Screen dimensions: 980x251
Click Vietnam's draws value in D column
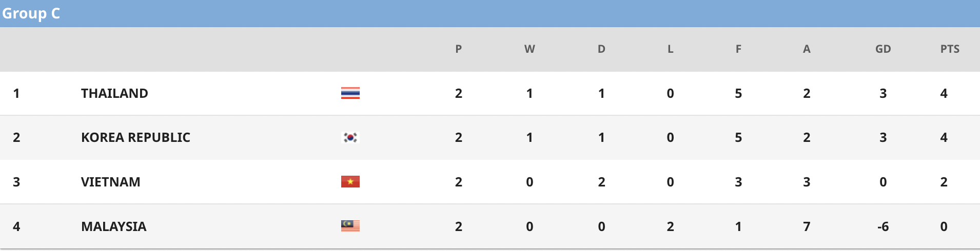[x=601, y=182]
